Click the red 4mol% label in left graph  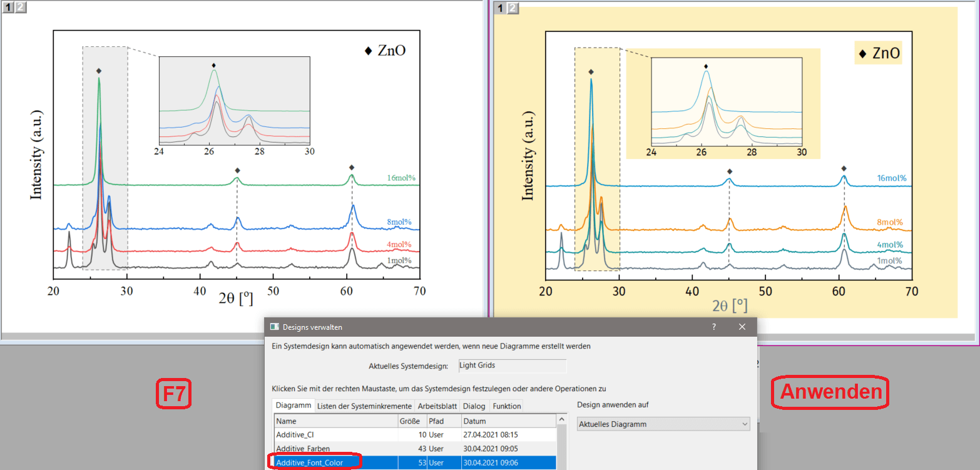pos(399,245)
